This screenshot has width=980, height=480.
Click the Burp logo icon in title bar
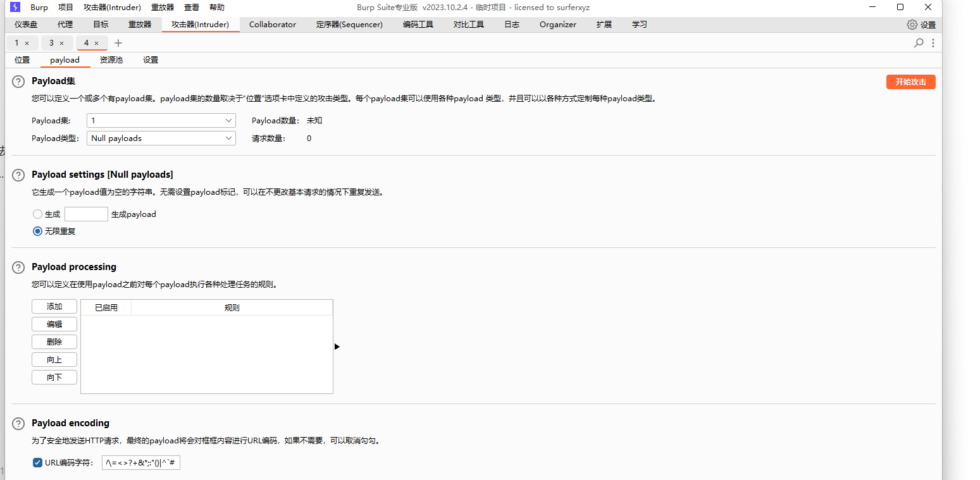tap(15, 7)
